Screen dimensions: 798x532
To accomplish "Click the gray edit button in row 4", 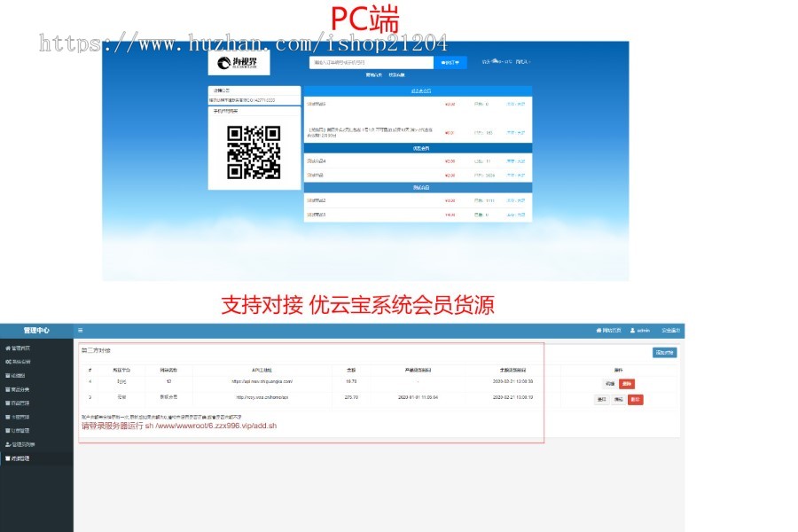I will coord(609,383).
